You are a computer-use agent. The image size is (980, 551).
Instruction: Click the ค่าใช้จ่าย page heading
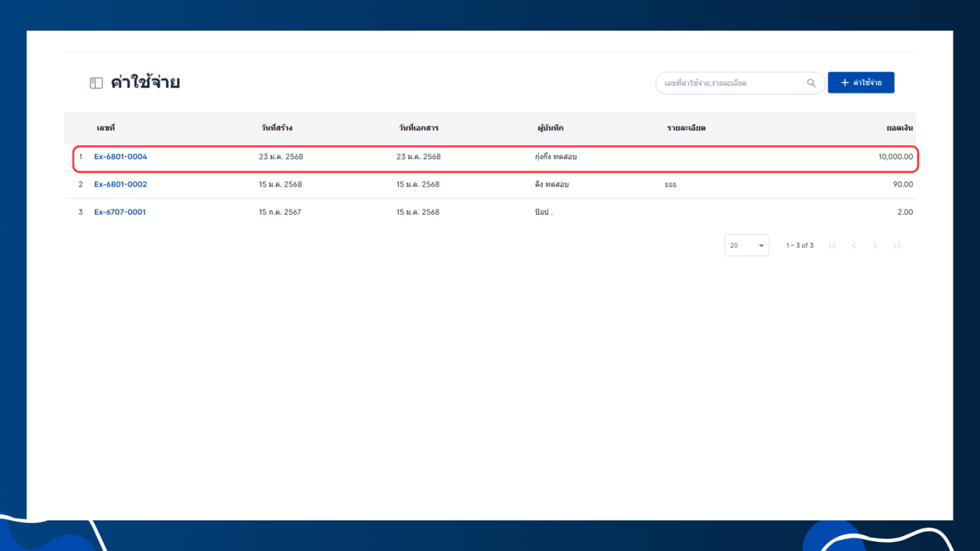(x=146, y=83)
